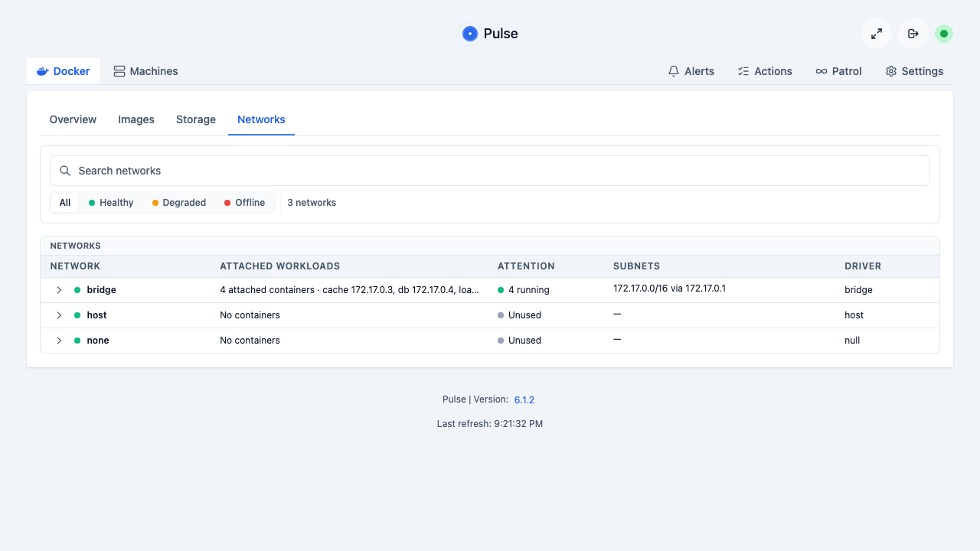Click the none network name
980x551 pixels.
tap(98, 341)
